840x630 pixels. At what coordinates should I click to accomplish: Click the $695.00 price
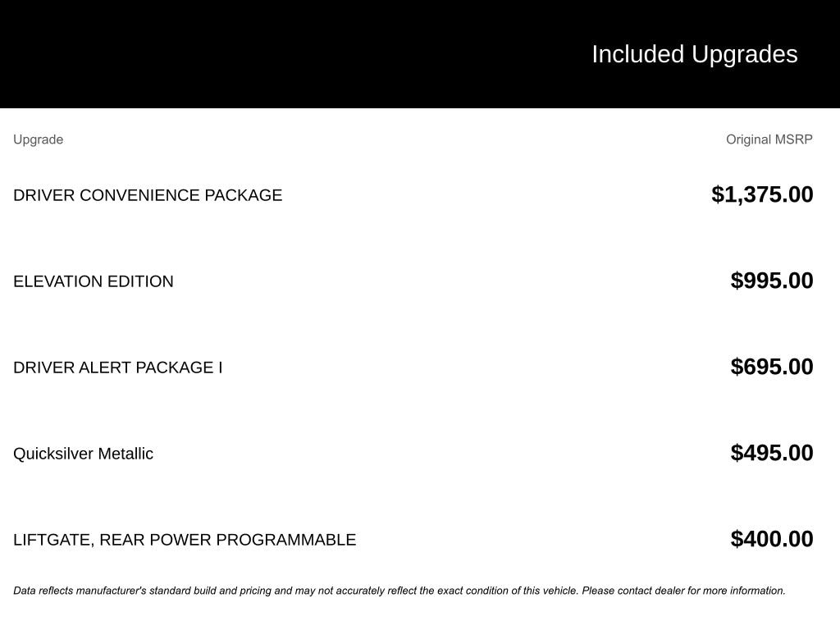[x=772, y=367]
